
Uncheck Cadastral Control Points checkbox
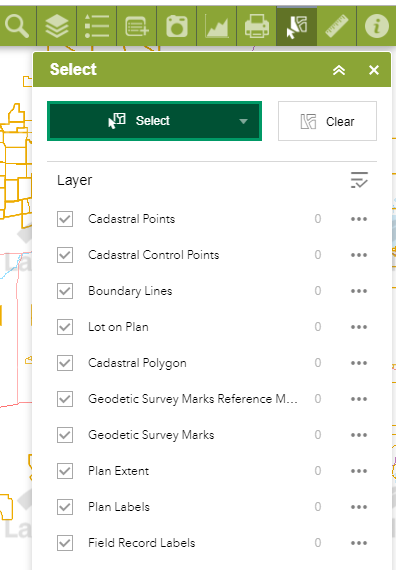coord(65,255)
